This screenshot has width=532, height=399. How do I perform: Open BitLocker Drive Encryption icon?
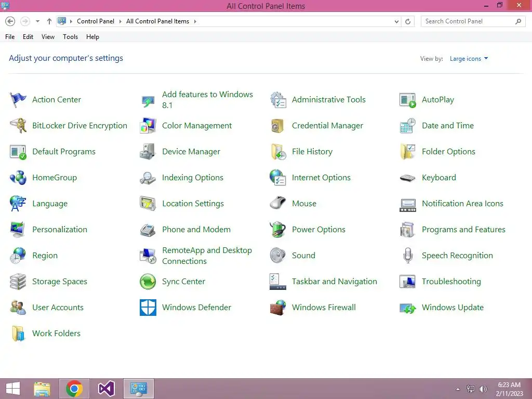coord(18,126)
